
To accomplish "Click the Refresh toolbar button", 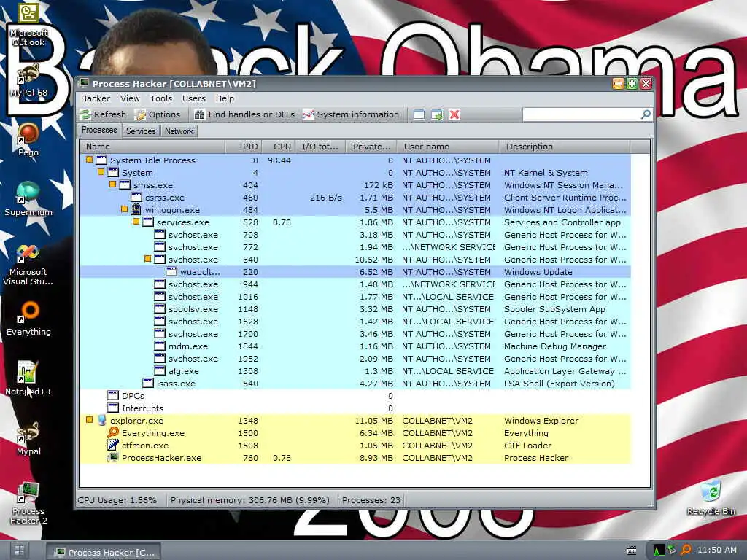I will 104,114.
